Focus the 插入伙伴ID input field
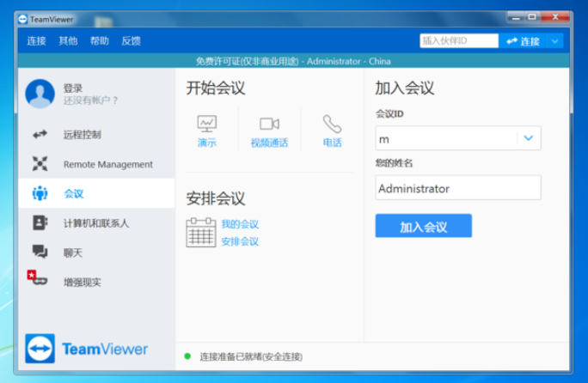 [459, 41]
